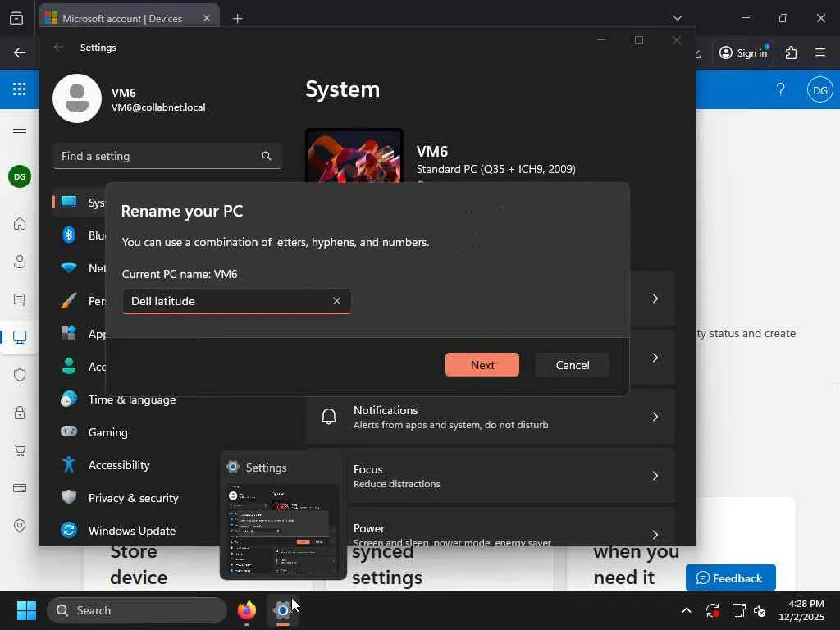
Task: Select Windows Update in sidebar
Action: point(132,531)
